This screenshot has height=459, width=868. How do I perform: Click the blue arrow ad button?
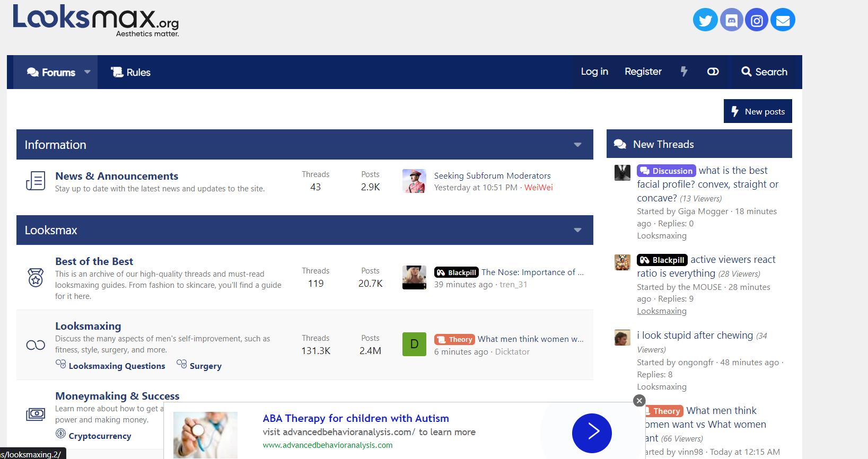592,433
